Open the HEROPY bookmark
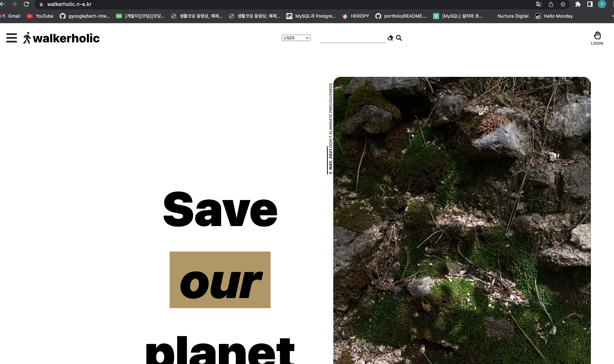 pos(356,16)
